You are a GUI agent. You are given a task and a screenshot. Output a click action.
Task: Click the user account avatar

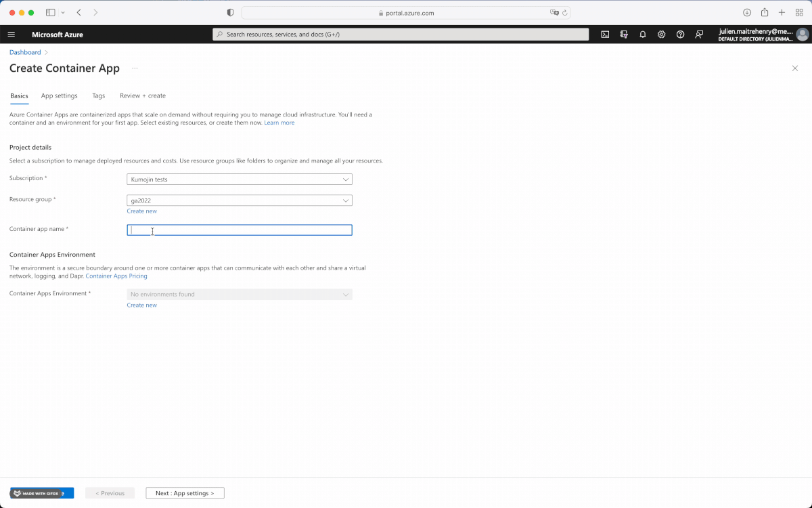click(x=803, y=35)
